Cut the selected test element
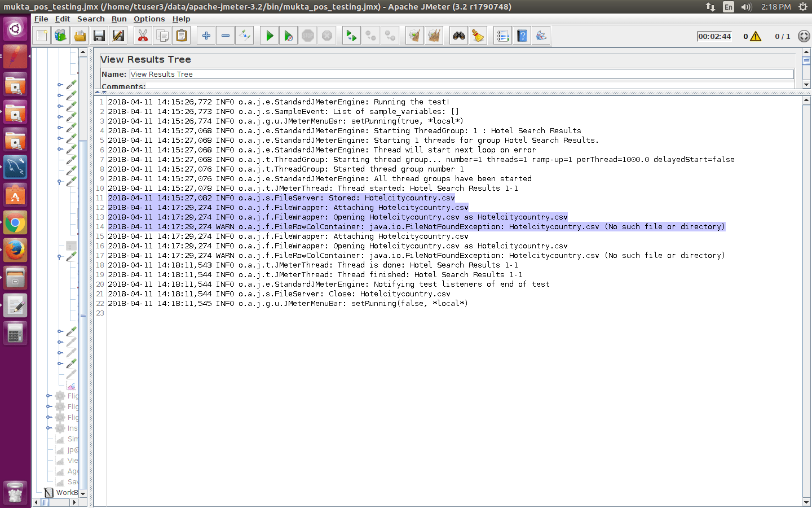 [143, 35]
